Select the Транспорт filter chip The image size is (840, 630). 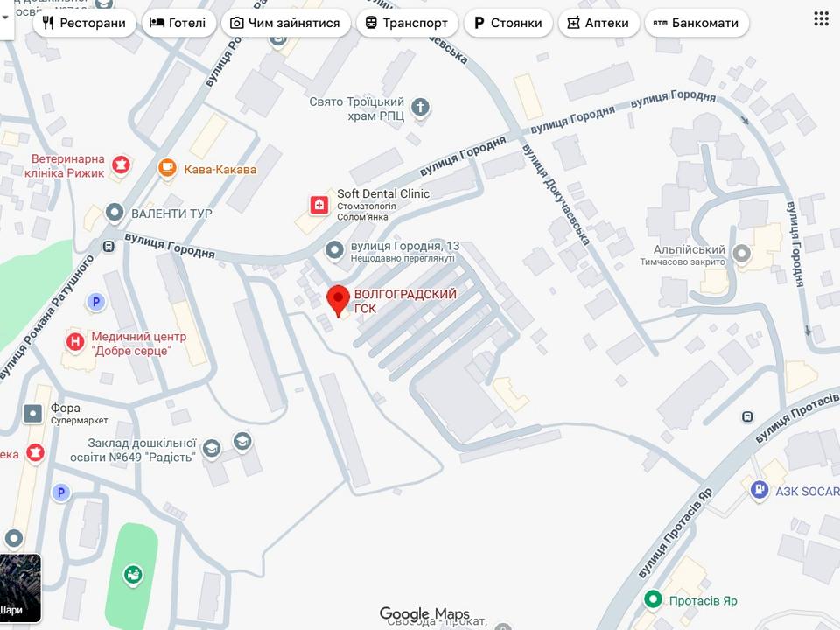point(407,23)
